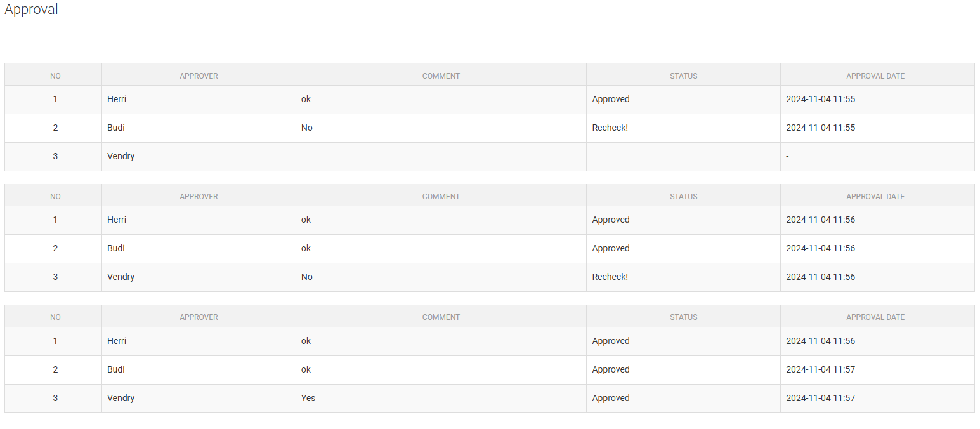Click Budi's Approved status in third table
This screenshot has height=429, width=980.
click(611, 369)
